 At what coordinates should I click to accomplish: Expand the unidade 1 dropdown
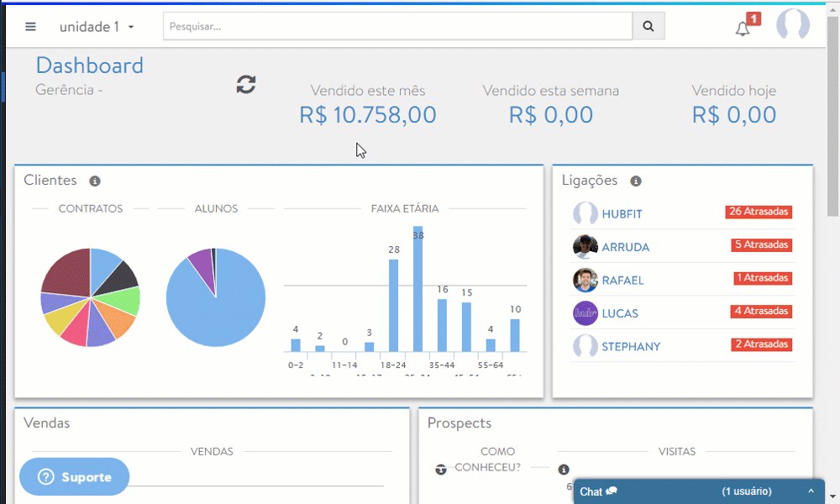(97, 27)
